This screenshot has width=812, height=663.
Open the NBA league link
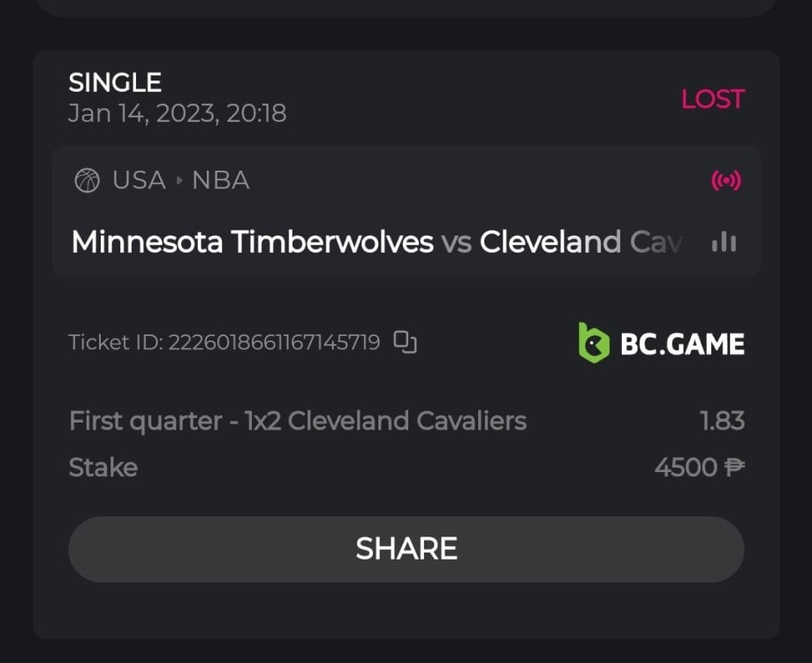tap(221, 181)
